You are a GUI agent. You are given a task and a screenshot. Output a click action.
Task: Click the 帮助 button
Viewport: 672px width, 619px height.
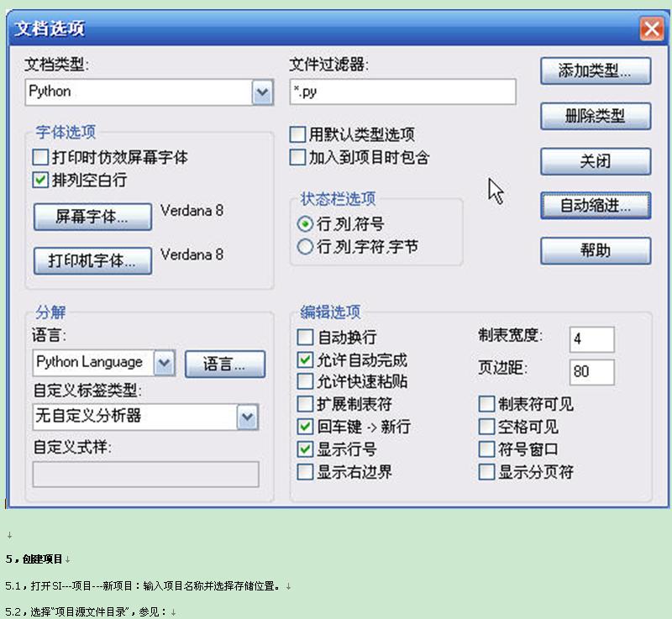point(596,250)
